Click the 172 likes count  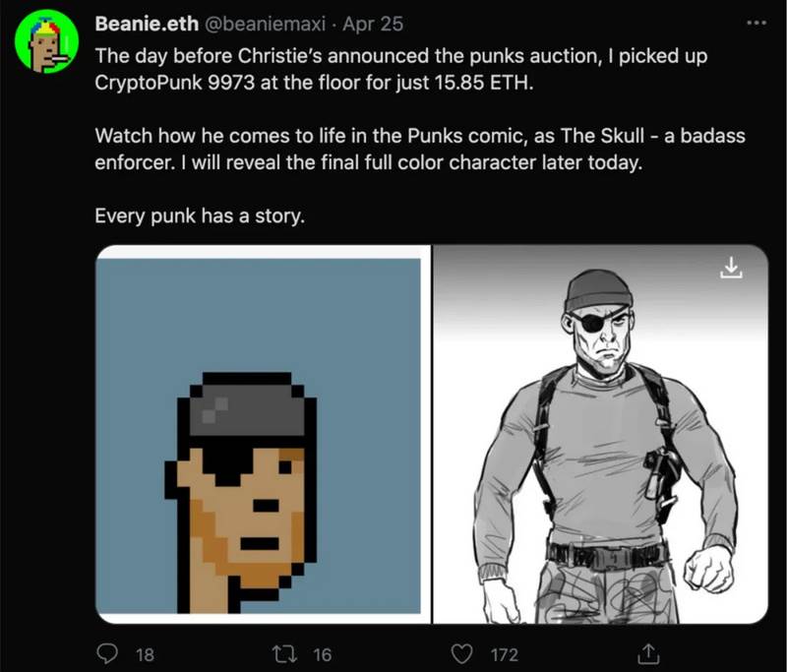tap(505, 654)
